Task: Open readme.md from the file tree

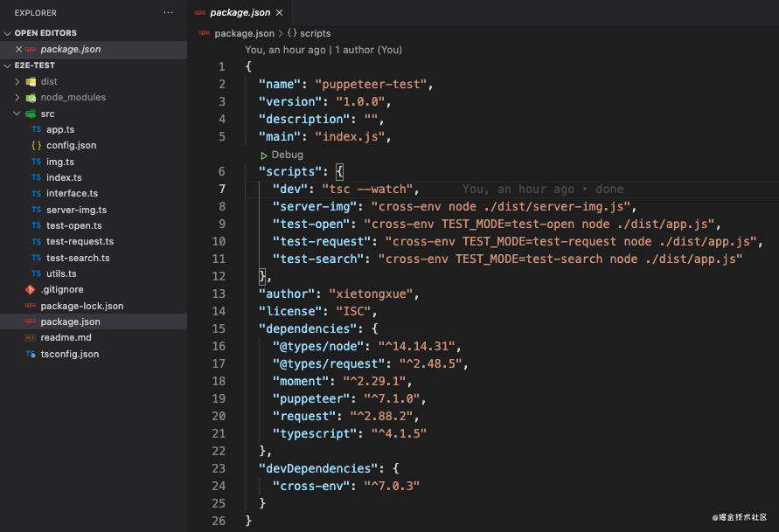Action: [x=66, y=337]
